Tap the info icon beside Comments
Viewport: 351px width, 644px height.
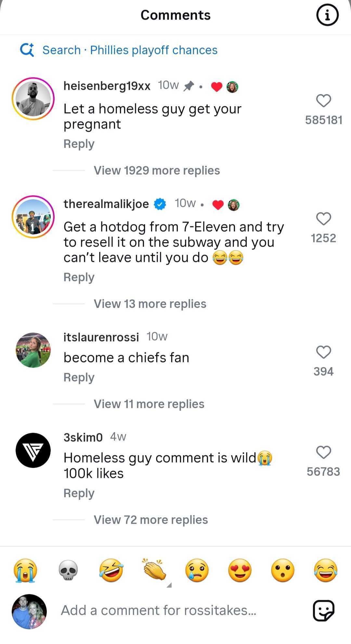tap(327, 15)
